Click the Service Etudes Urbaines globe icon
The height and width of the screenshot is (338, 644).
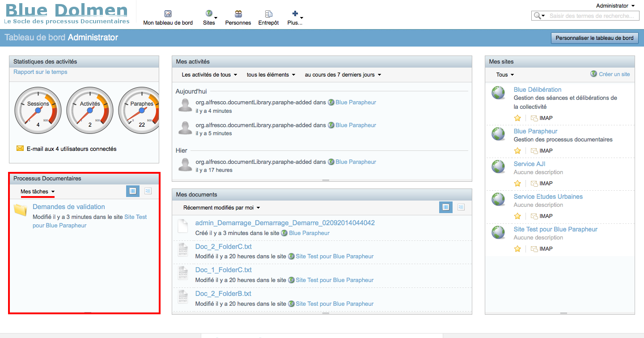tap(498, 200)
